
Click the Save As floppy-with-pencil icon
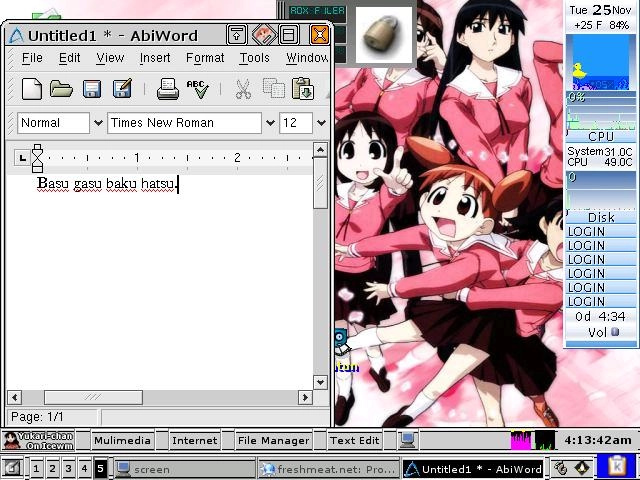(122, 88)
